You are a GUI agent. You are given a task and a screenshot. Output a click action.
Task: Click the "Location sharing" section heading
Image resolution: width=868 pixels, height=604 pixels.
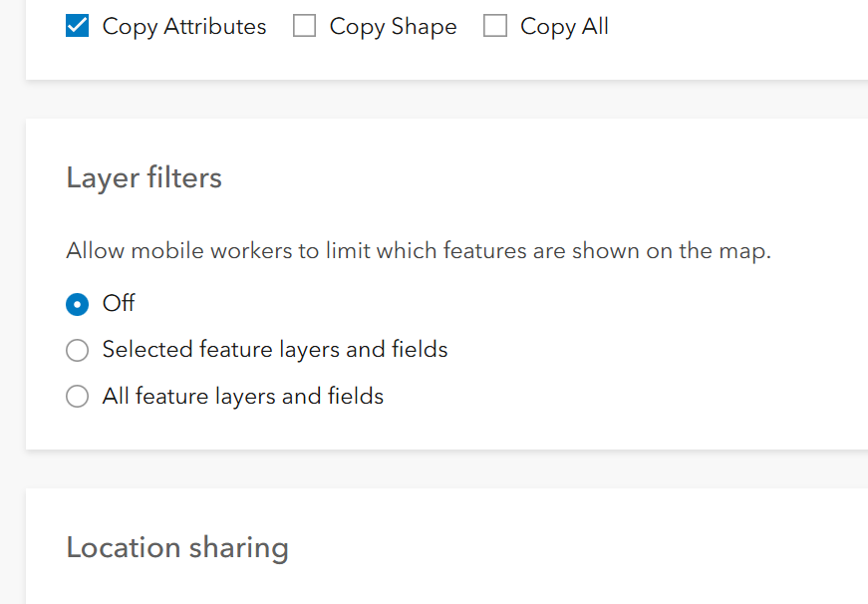point(177,547)
